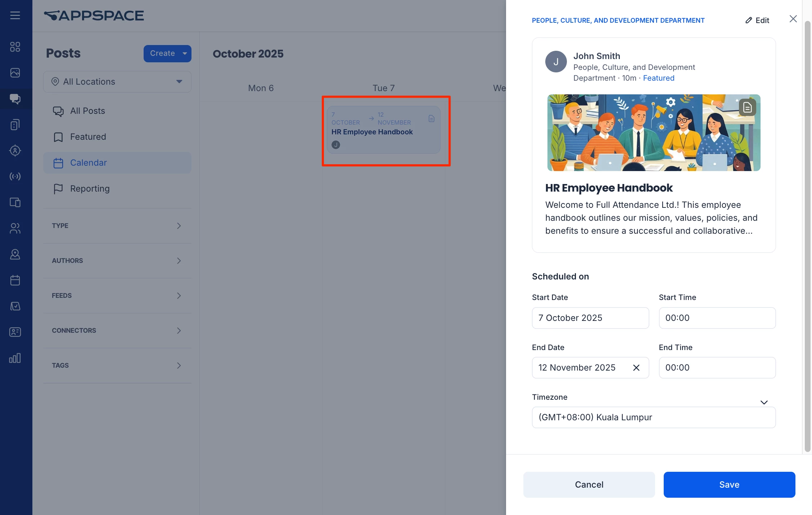Screen dimensions: 812x515
Task: Open the All Locations dropdown
Action: point(117,82)
